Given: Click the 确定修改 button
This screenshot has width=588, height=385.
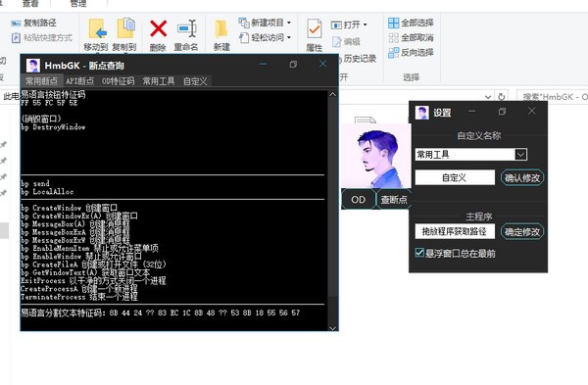Looking at the screenshot, I should coord(522,231).
